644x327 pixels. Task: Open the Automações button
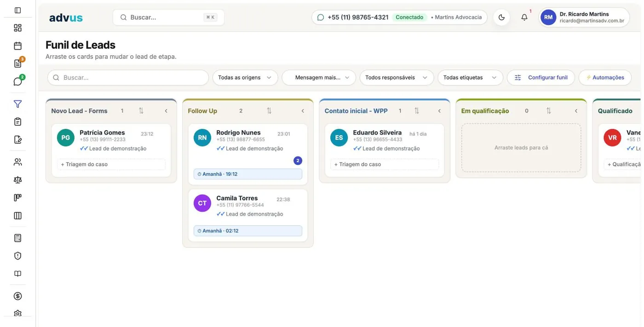pos(605,77)
